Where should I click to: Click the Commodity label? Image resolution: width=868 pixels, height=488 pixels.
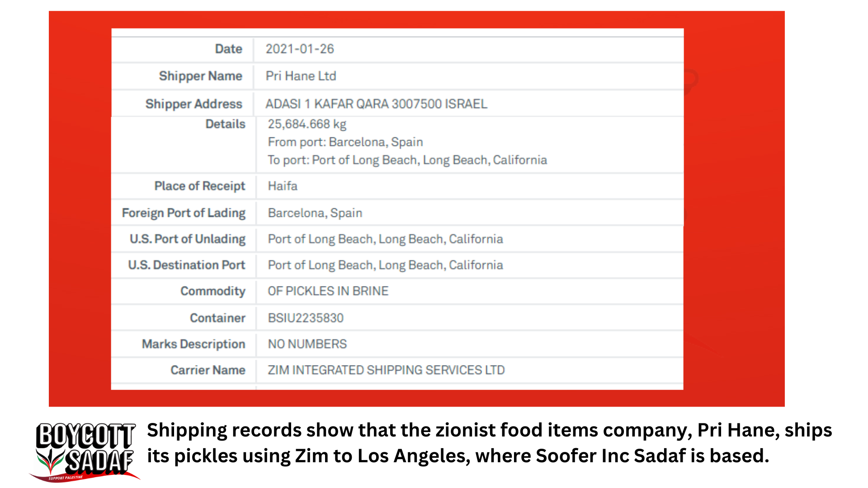pyautogui.click(x=212, y=291)
